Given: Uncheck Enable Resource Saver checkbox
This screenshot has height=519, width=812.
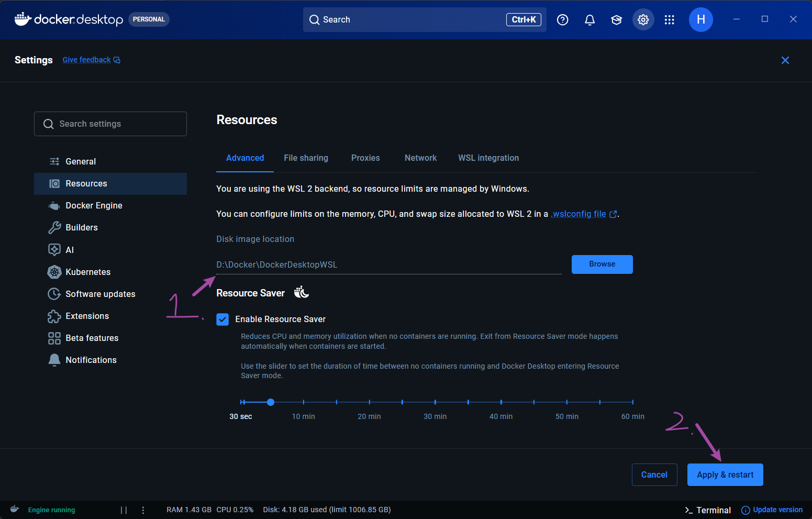Looking at the screenshot, I should (x=223, y=319).
